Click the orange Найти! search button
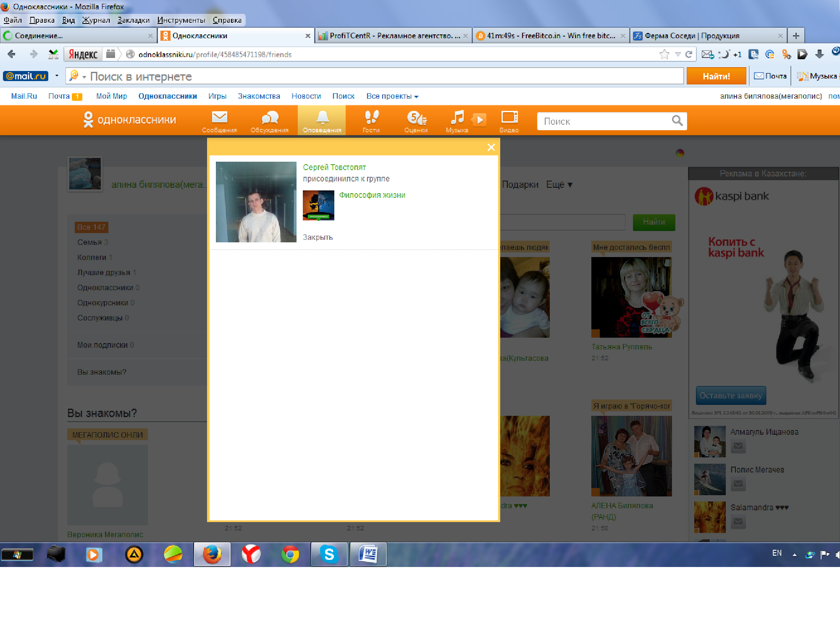This screenshot has width=840, height=630. tap(716, 76)
